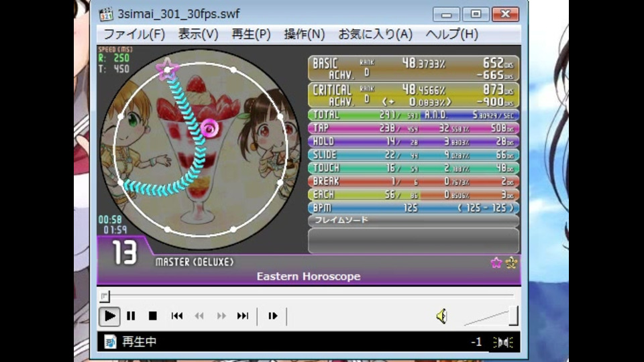Click the pink touch note circle
Viewport: 644px width, 362px height.
[x=209, y=129]
